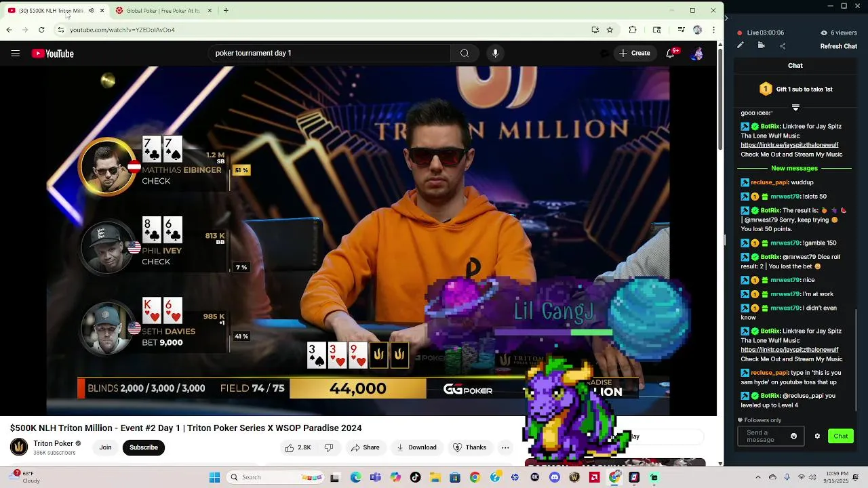Close the Global Poker browser tab
The width and height of the screenshot is (868, 488).
tap(210, 11)
